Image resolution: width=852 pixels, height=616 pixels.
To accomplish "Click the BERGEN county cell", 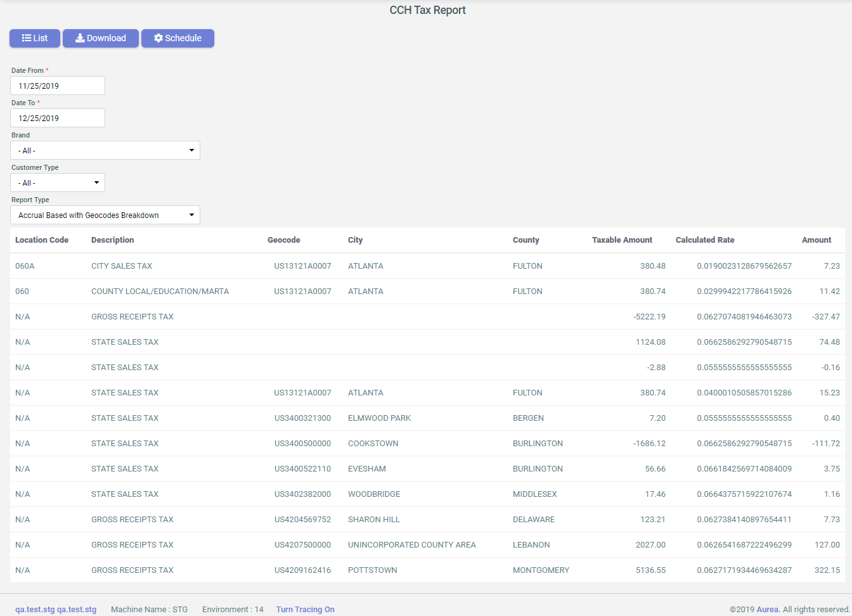I will click(x=528, y=418).
